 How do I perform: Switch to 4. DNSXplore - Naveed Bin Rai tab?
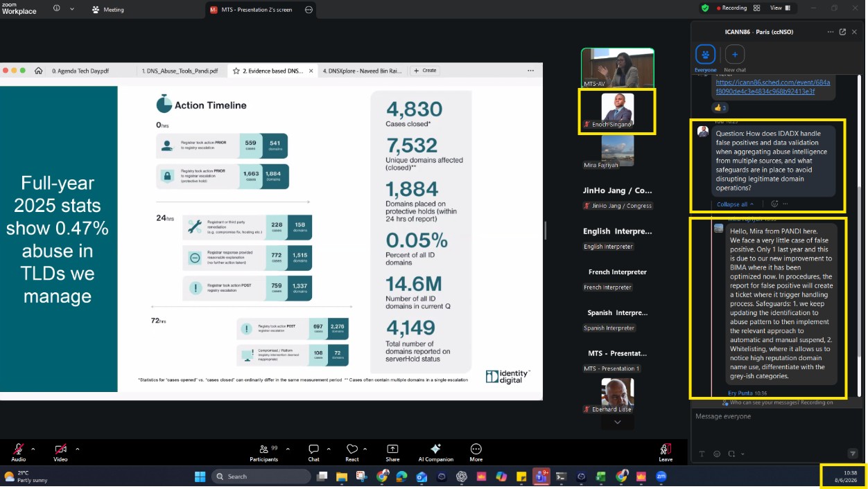pos(362,71)
